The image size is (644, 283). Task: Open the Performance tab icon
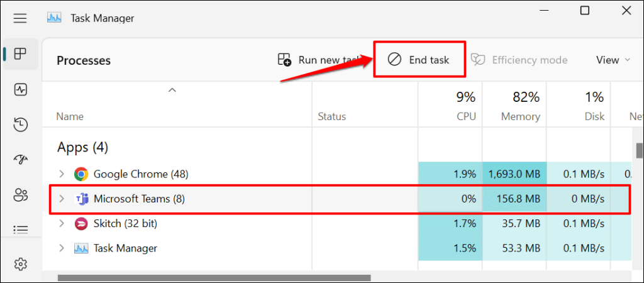coord(20,89)
